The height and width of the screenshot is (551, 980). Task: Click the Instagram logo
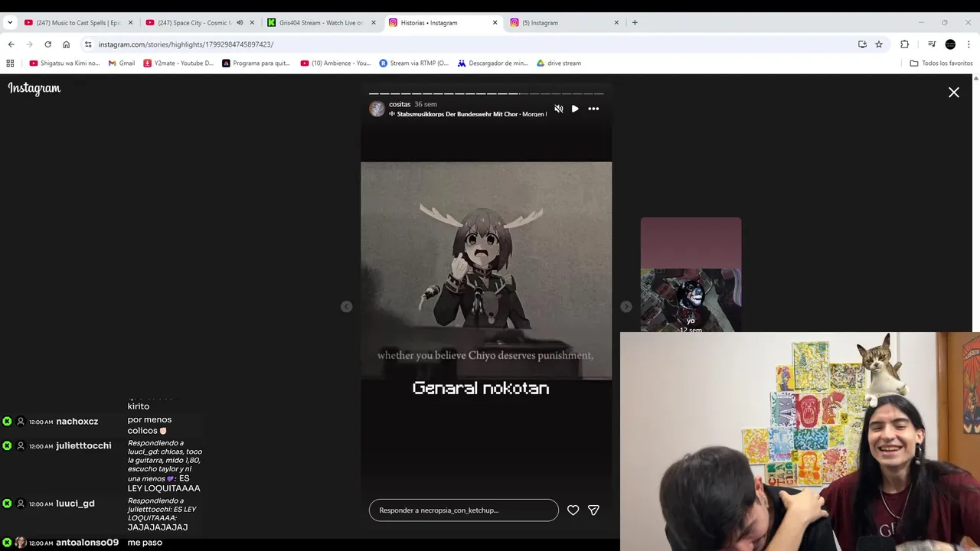34,89
